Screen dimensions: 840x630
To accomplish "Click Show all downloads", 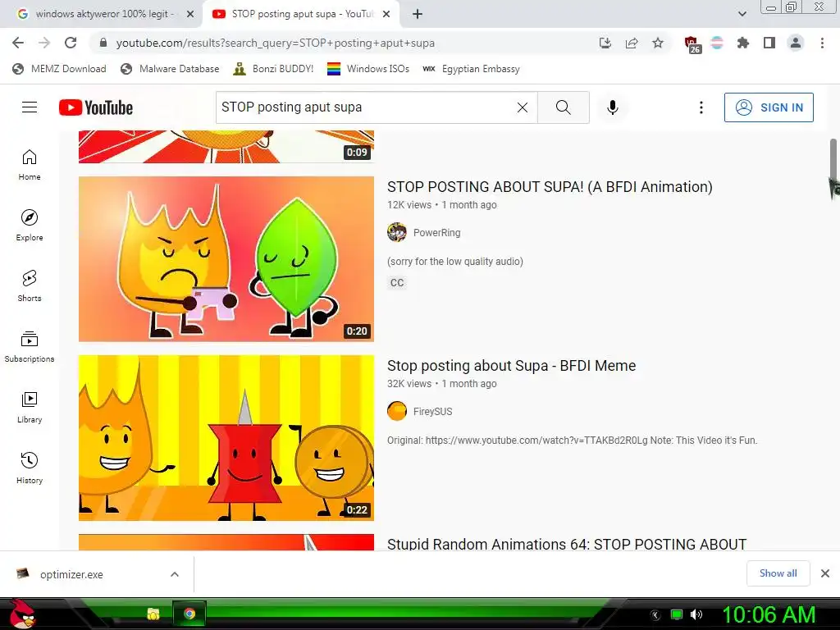I will click(x=778, y=573).
